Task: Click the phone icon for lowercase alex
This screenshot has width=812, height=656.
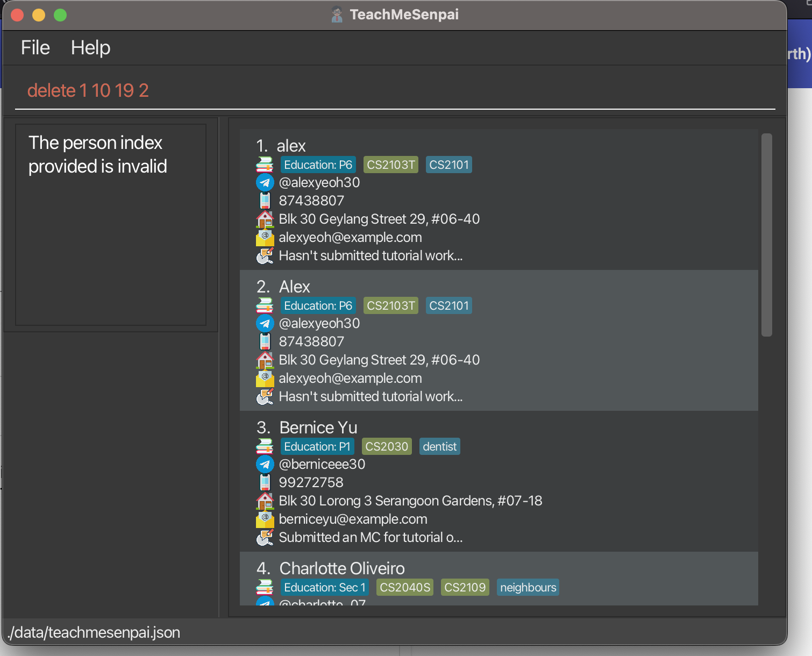Action: tap(265, 201)
